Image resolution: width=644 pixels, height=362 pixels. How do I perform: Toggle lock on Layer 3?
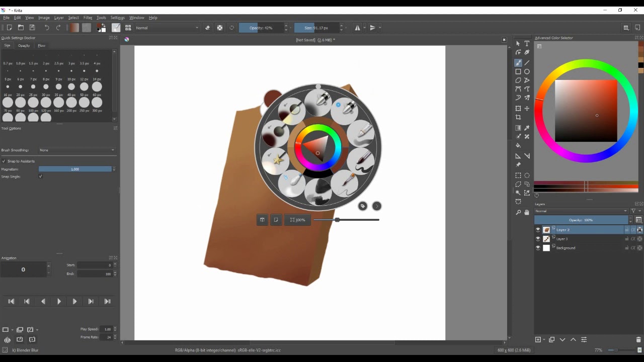pos(627,239)
